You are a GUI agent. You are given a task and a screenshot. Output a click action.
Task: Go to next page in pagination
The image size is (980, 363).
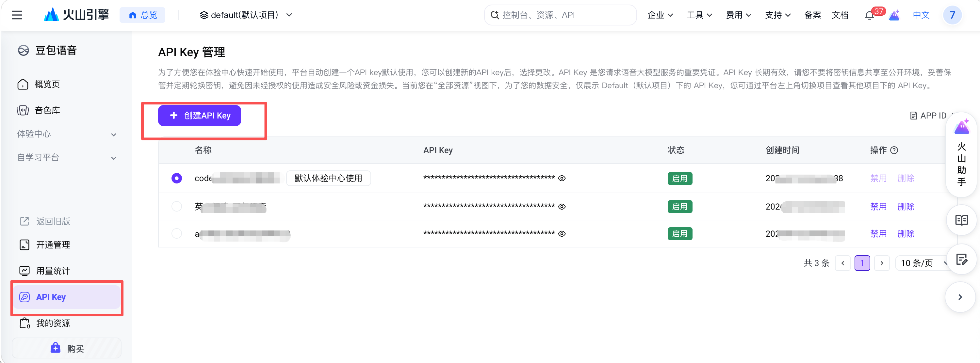click(881, 263)
